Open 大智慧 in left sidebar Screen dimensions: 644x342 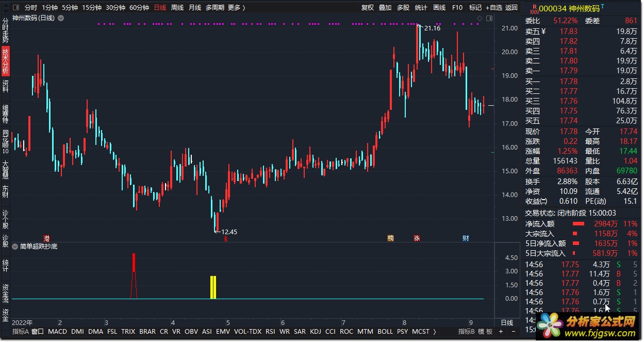tap(5, 170)
